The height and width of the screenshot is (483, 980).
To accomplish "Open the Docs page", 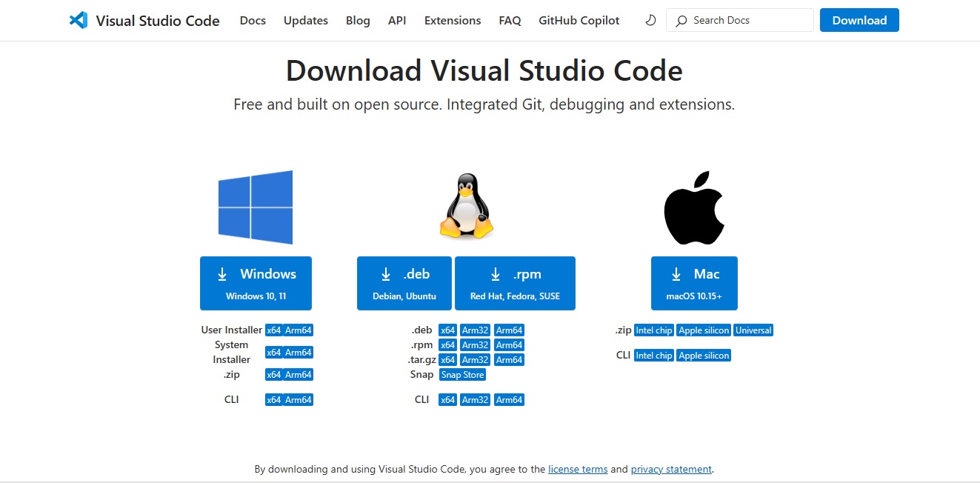I will pyautogui.click(x=253, y=20).
